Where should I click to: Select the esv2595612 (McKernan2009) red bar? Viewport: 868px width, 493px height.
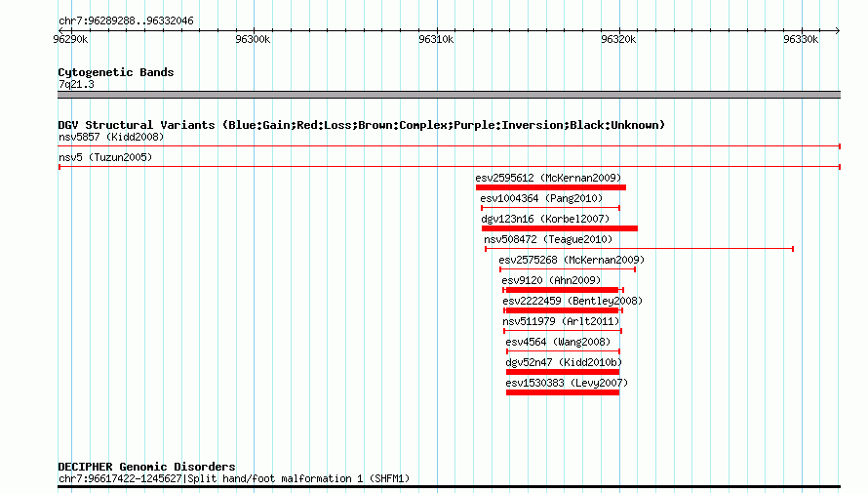click(x=551, y=187)
